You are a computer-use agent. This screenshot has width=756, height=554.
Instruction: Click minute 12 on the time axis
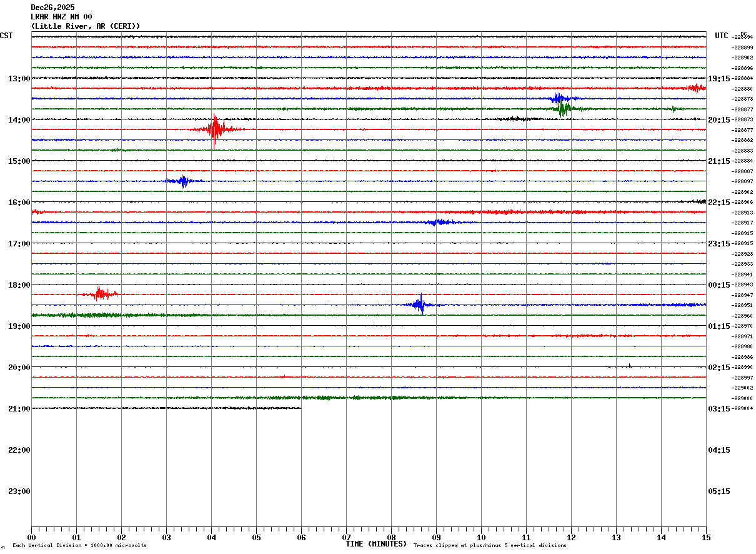click(x=571, y=537)
